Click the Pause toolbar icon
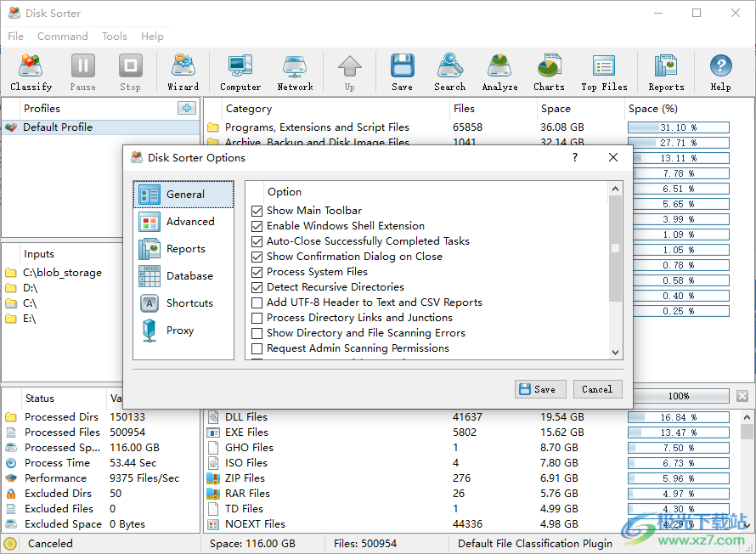Viewport: 756px width, 554px height. pos(83,72)
